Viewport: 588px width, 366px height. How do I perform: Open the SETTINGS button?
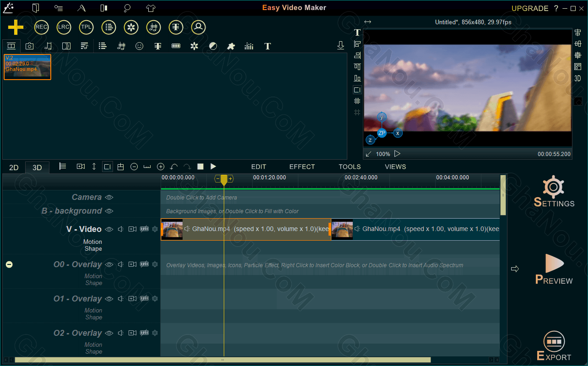coord(554,191)
